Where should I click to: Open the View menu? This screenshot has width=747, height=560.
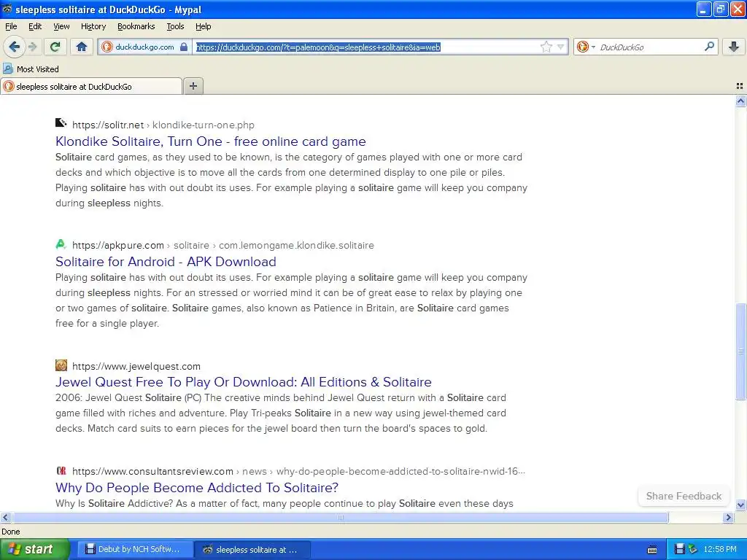tap(61, 27)
